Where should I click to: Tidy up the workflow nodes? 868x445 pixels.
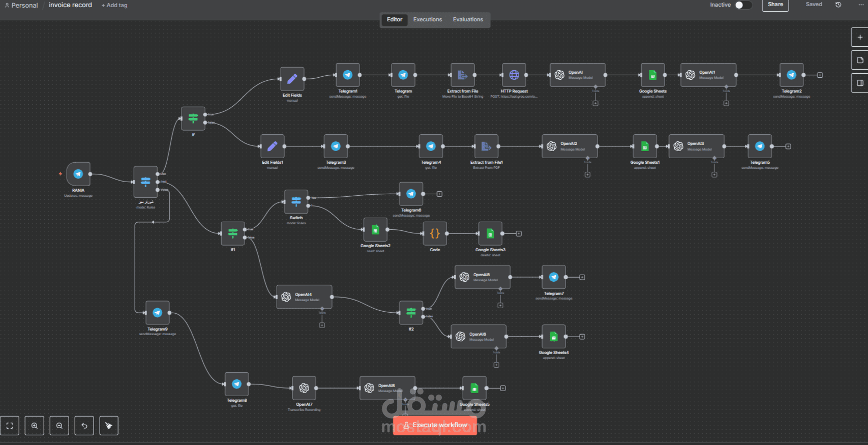pos(109,426)
